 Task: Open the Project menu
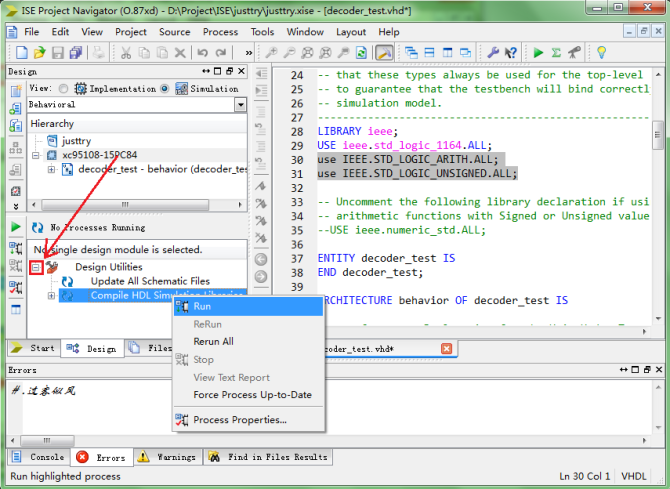(x=131, y=32)
